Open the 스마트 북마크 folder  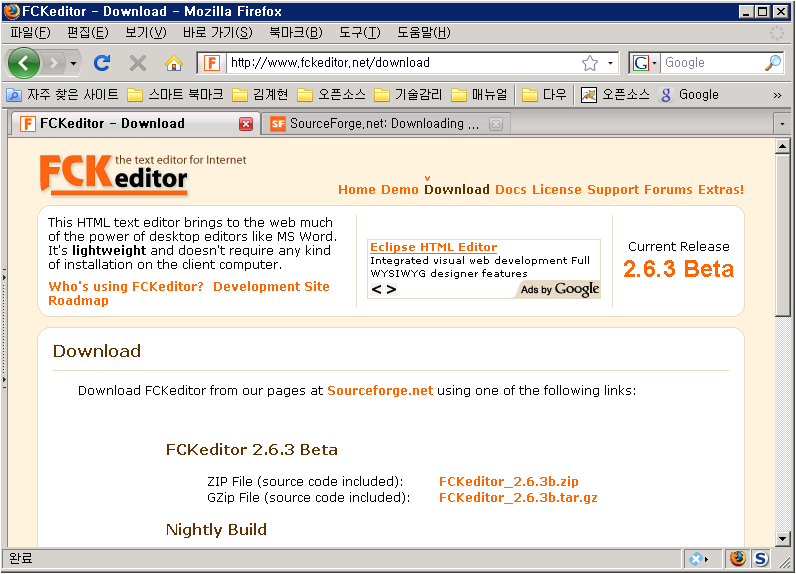[175, 95]
